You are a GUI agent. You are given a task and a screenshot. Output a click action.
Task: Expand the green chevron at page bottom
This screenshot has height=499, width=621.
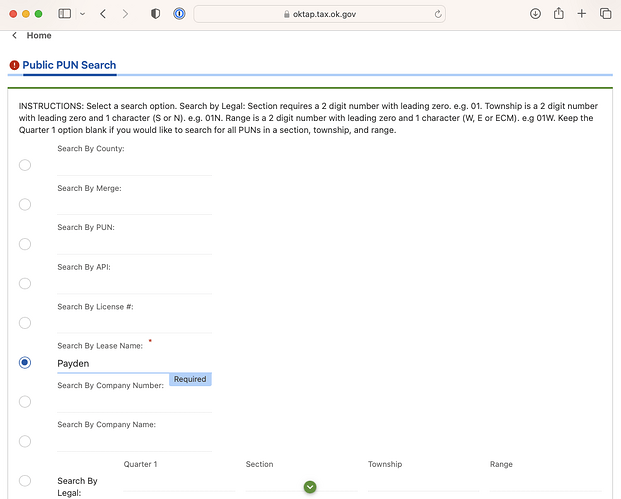310,487
